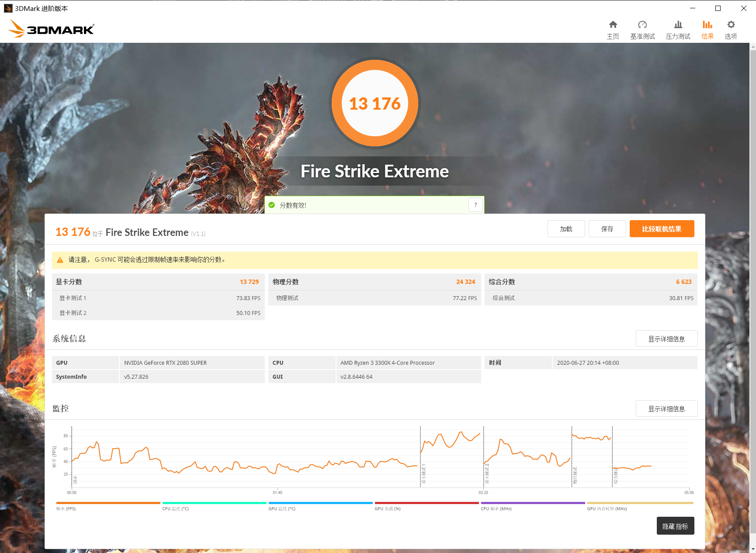Toggle the yellow GPU 内存时钟 (MHz) legend indicator
The image size is (756, 553).
pos(640,506)
